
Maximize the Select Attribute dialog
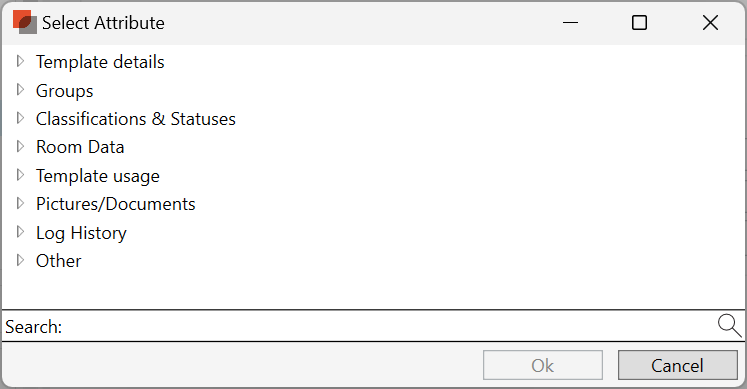click(639, 22)
